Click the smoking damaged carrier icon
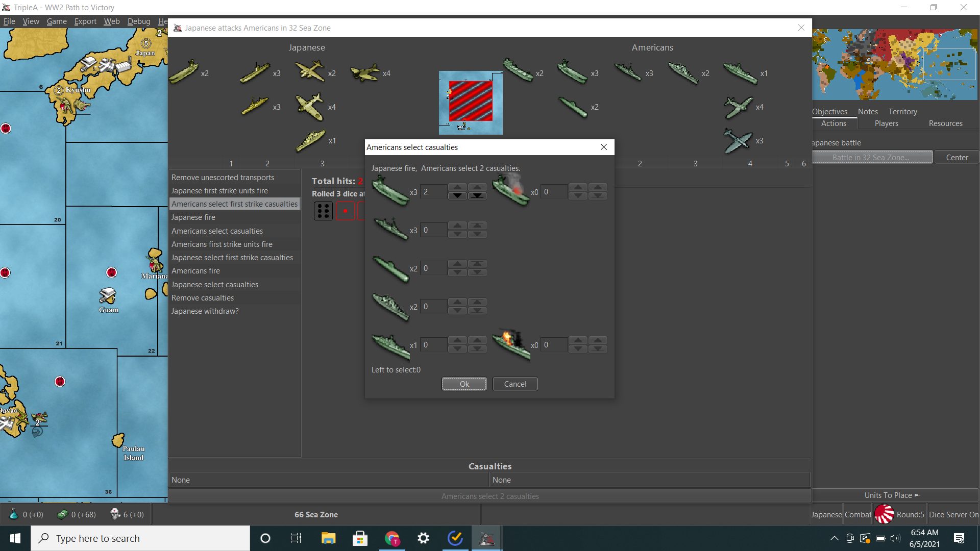980x551 pixels. (511, 190)
